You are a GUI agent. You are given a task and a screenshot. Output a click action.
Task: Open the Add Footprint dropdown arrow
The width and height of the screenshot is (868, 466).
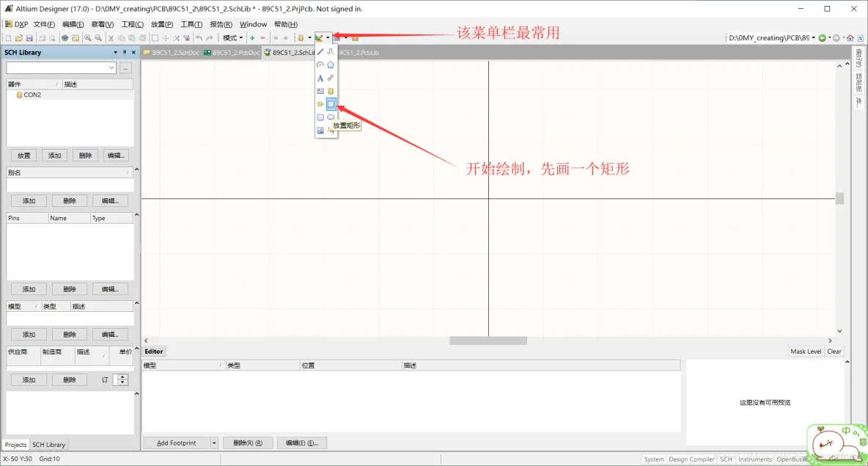click(214, 443)
